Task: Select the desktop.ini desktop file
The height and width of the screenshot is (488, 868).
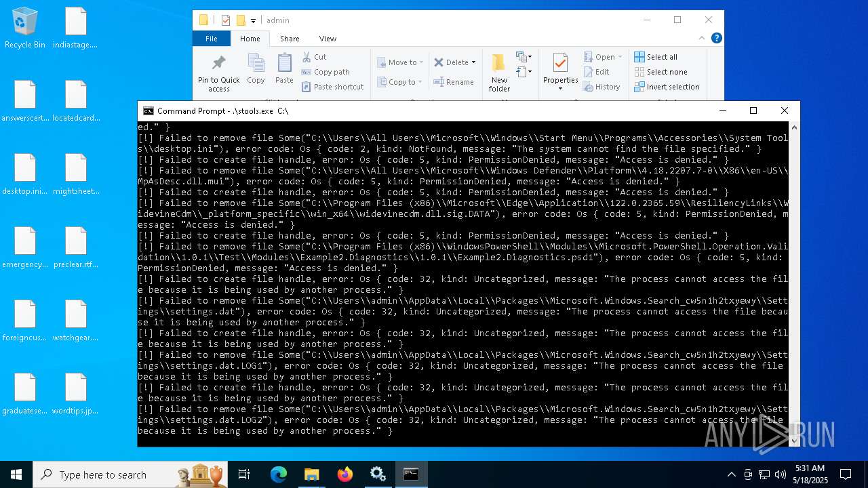Action: point(25,175)
